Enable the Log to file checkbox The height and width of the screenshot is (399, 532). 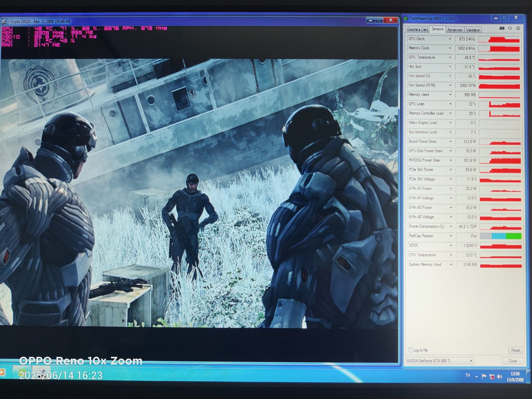410,350
